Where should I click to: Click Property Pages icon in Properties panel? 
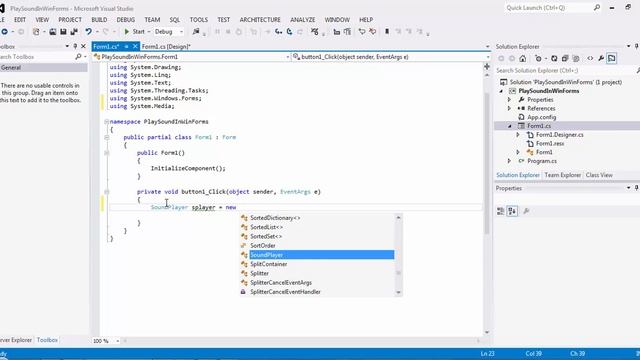tap(527, 211)
